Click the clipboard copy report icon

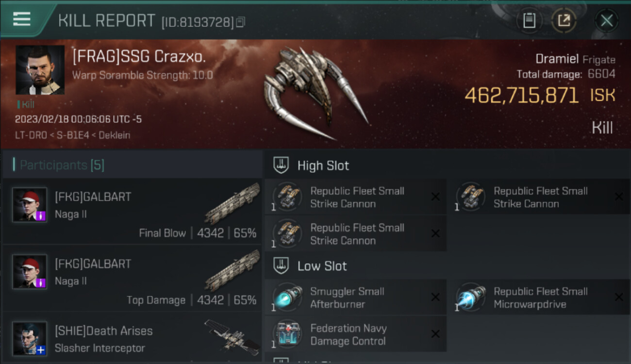[x=529, y=20]
